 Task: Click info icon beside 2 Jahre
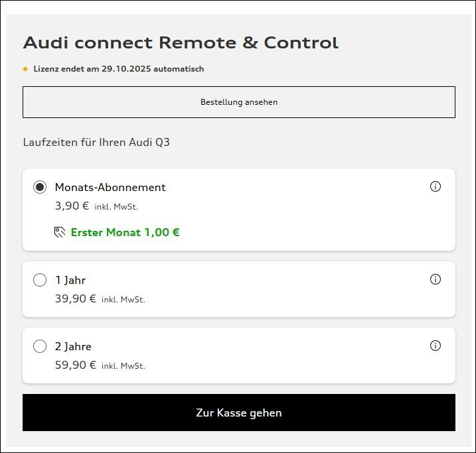436,346
